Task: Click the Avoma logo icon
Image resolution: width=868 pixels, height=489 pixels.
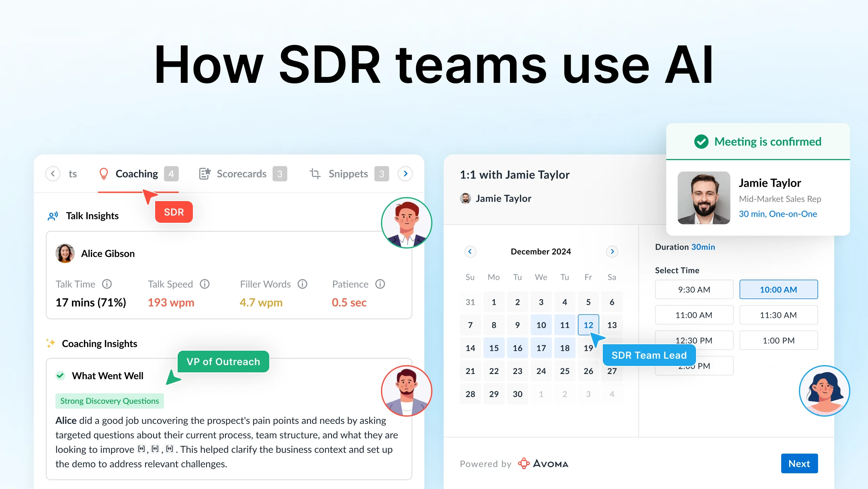Action: (x=524, y=463)
